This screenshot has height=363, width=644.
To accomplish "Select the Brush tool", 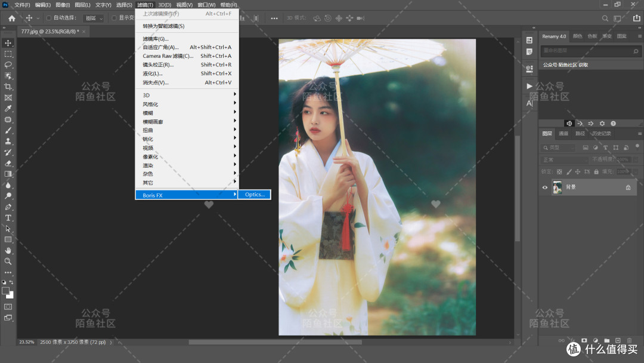I will pyautogui.click(x=8, y=130).
